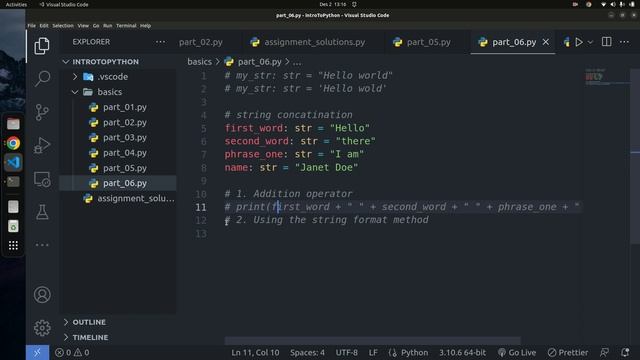The width and height of the screenshot is (640, 360).
Task: Click Ln 11, Col 10 position indicator
Action: (256, 353)
